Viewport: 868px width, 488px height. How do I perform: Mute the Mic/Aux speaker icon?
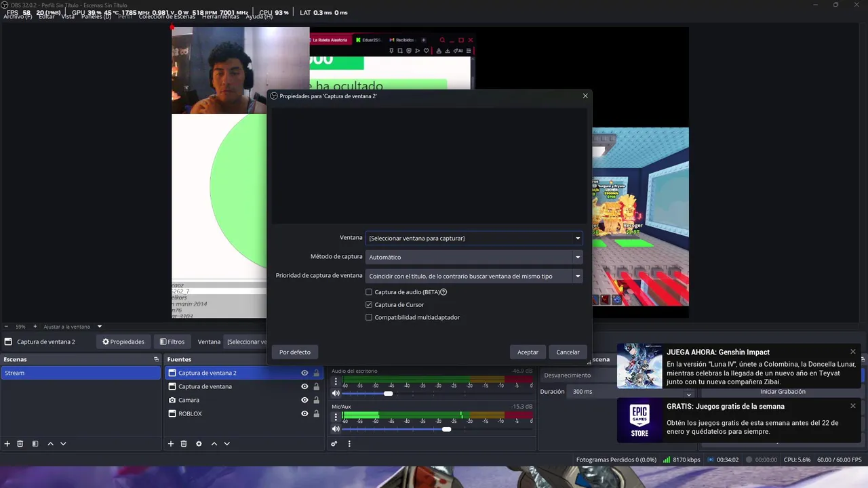[x=336, y=429]
